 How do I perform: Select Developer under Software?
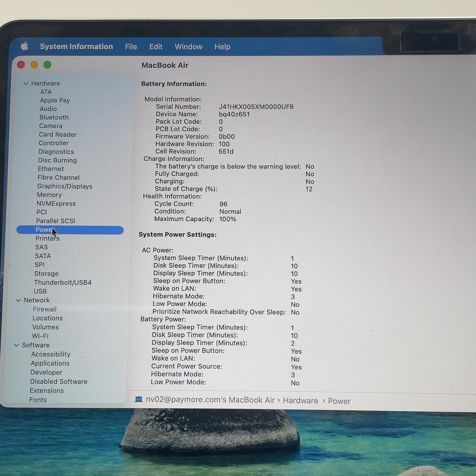[46, 373]
